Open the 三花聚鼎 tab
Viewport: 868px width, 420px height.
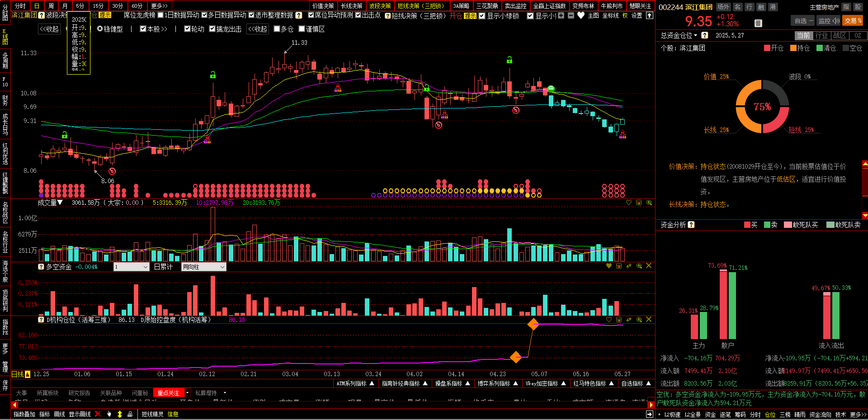(487, 6)
